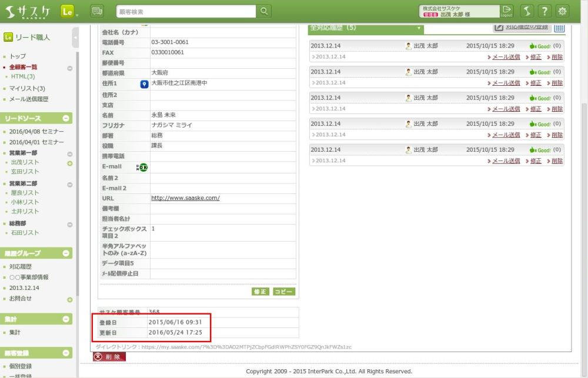Click the green コピー button
This screenshot has height=378, width=588.
tap(284, 292)
